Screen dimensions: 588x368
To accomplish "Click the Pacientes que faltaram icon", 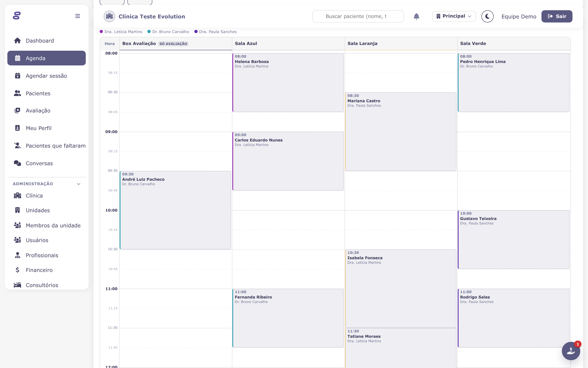I will point(18,146).
